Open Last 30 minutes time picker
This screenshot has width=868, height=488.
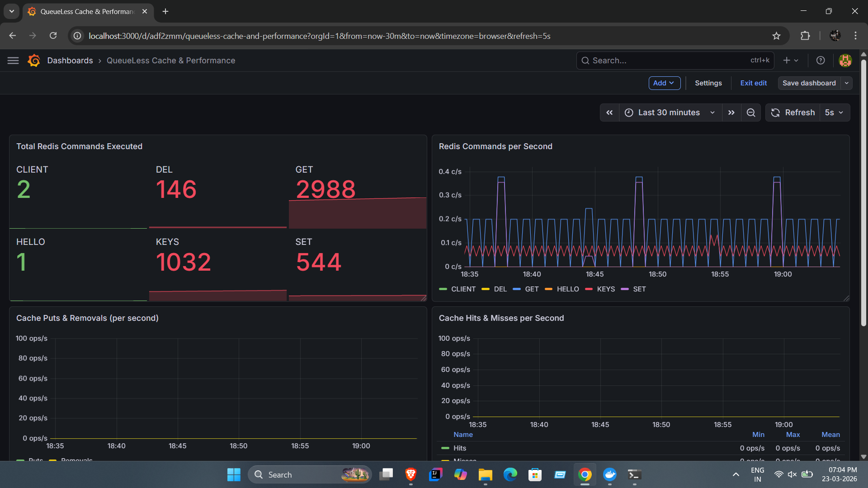(670, 113)
